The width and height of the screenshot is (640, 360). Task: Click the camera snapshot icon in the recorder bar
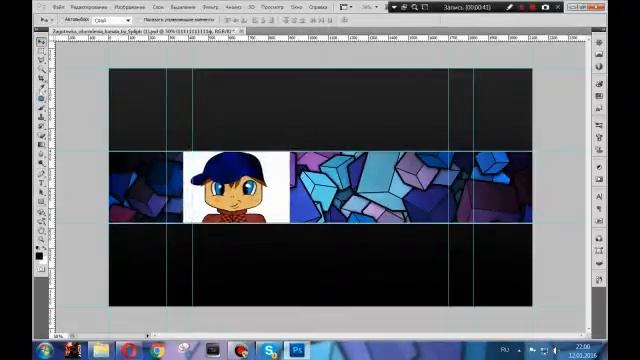[545, 7]
